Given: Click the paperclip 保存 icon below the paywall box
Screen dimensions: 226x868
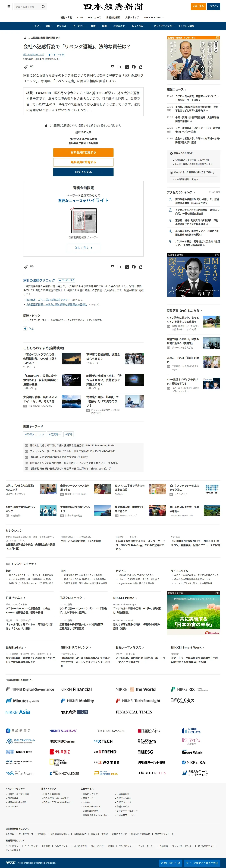Looking at the screenshot, I should click(x=26, y=267).
